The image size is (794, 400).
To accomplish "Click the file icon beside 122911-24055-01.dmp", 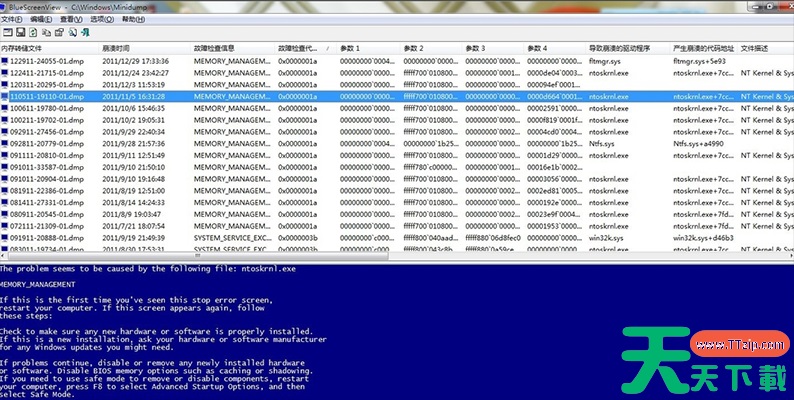I will pos(5,61).
